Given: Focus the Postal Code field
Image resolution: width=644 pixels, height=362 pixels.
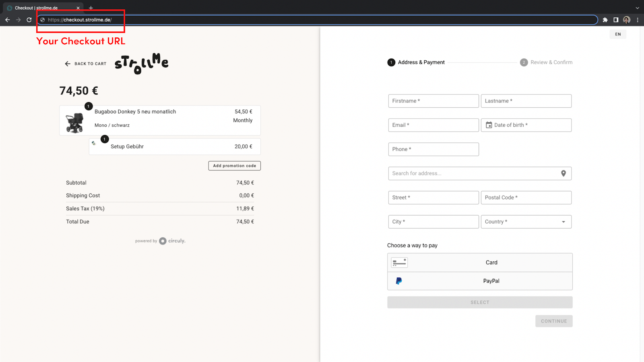Looking at the screenshot, I should [526, 197].
